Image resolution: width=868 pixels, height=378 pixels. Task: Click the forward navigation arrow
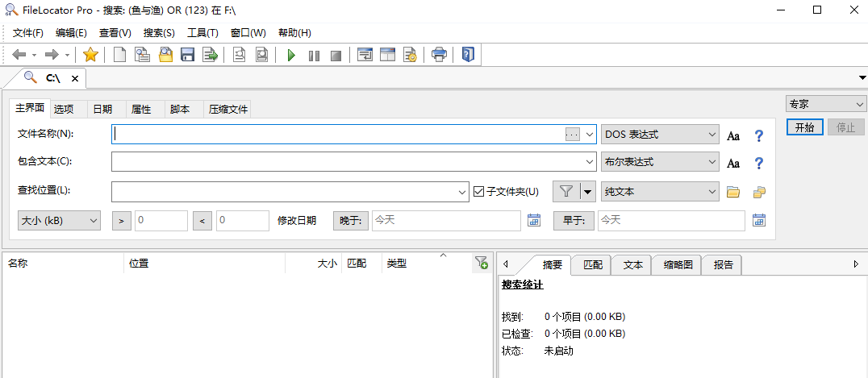pyautogui.click(x=52, y=55)
